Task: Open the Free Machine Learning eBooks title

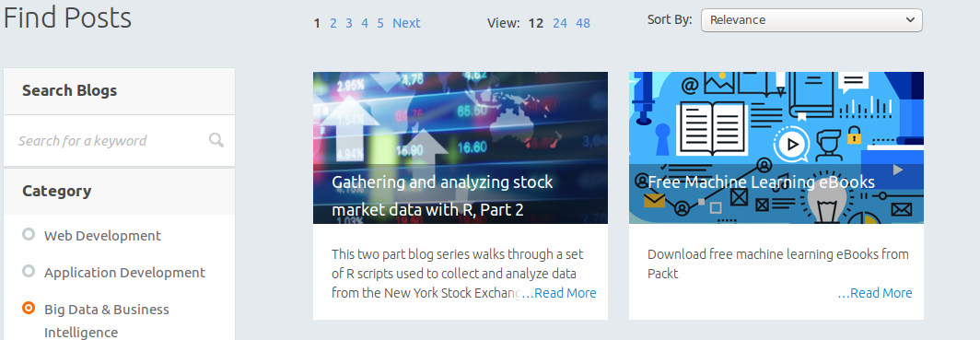Action: pyautogui.click(x=761, y=182)
